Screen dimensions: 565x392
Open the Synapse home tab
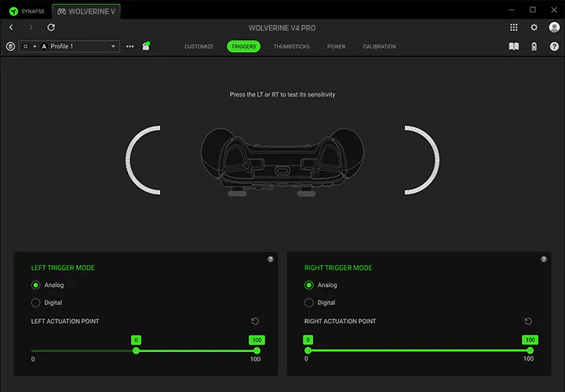[27, 11]
